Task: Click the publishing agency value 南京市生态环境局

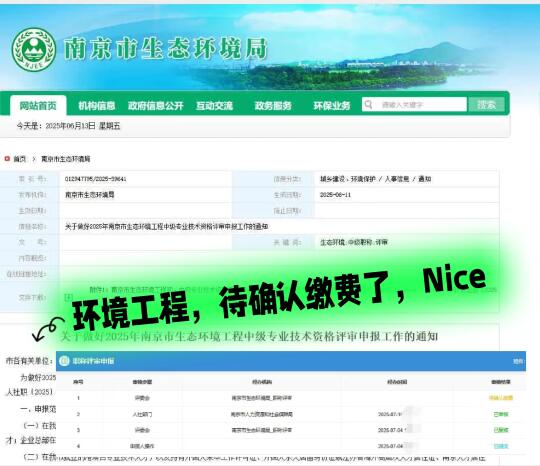Action: tap(90, 195)
